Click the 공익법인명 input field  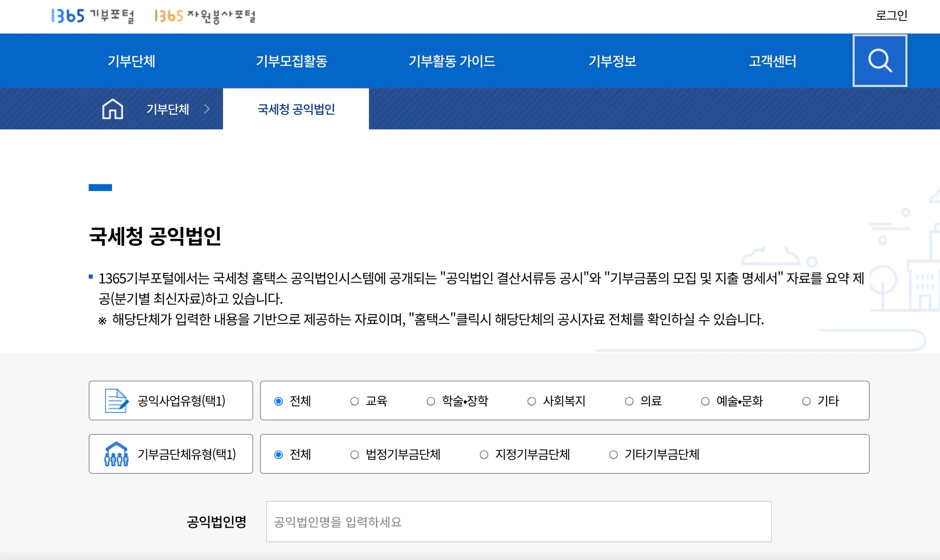[x=519, y=521]
